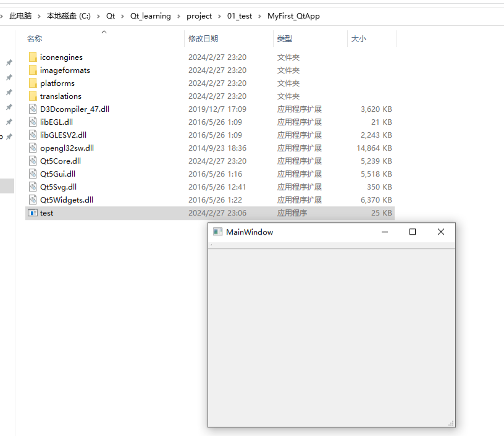The height and width of the screenshot is (436, 504).
Task: Maximize the MainWindow window
Action: 413,232
